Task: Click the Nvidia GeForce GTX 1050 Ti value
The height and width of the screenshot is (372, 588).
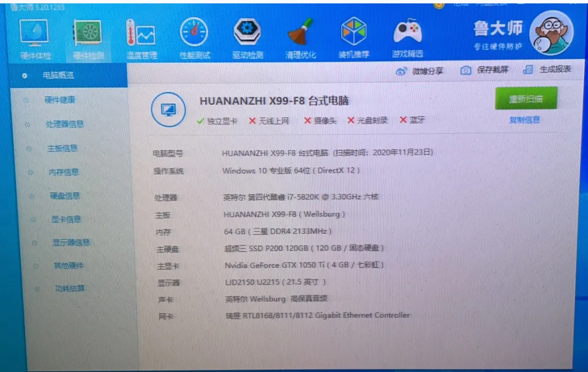Action: [304, 265]
